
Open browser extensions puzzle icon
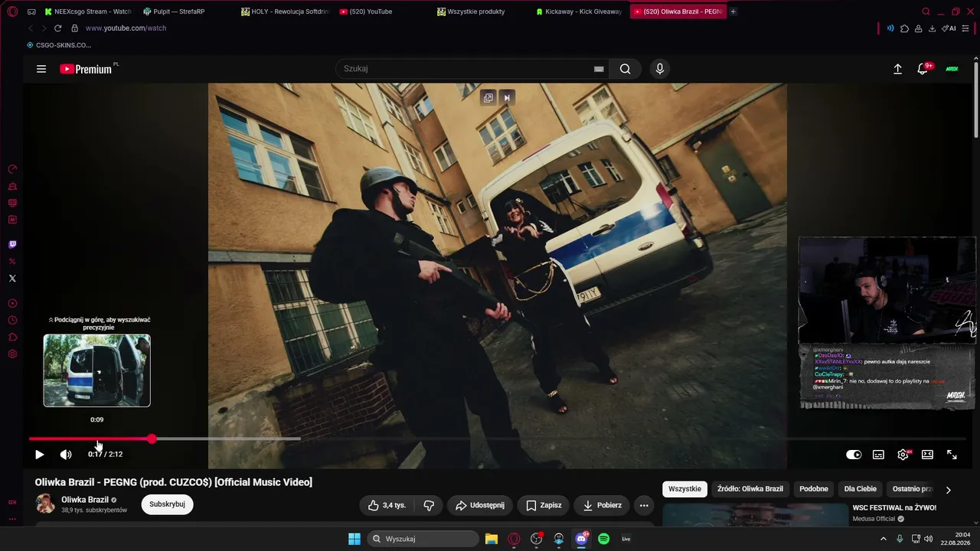(904, 28)
